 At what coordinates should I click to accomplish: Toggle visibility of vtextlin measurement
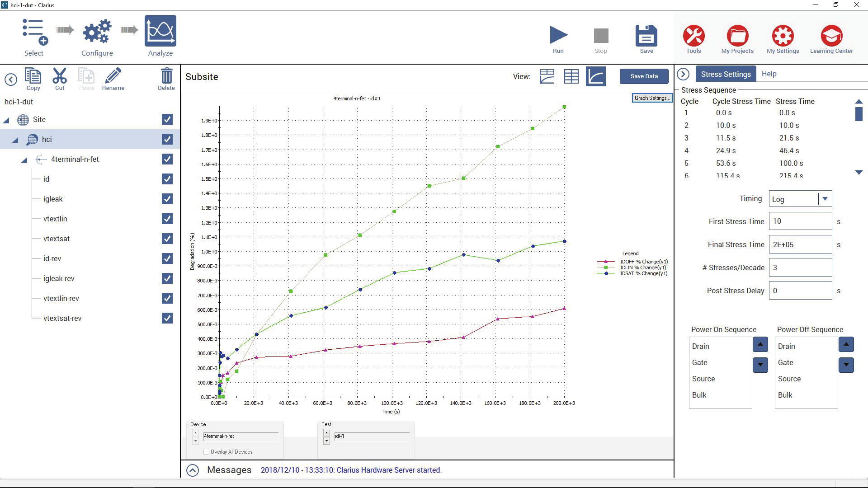168,219
